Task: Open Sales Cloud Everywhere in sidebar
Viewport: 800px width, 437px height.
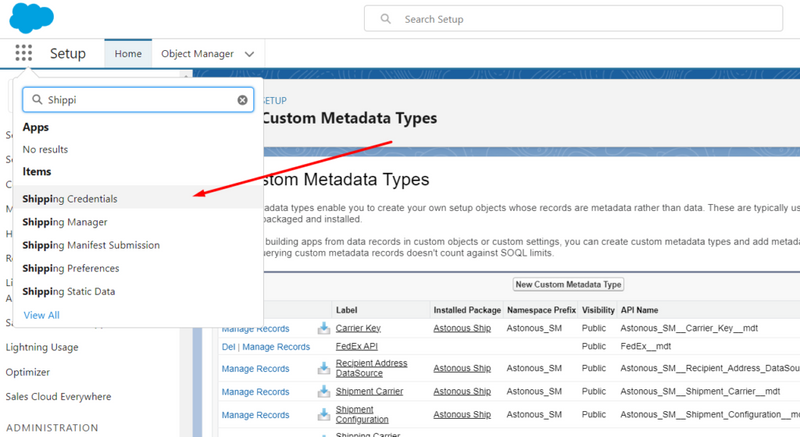Action: coord(58,397)
